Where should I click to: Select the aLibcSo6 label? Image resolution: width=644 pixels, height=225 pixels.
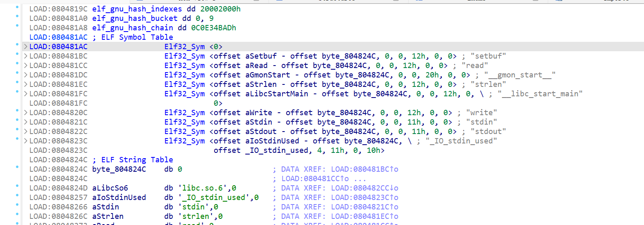110,188
